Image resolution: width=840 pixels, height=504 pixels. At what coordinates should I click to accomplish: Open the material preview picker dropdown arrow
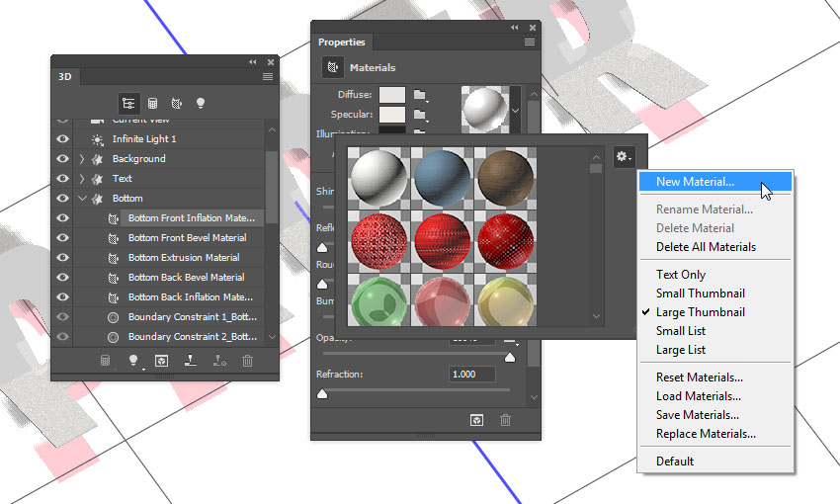(x=515, y=111)
